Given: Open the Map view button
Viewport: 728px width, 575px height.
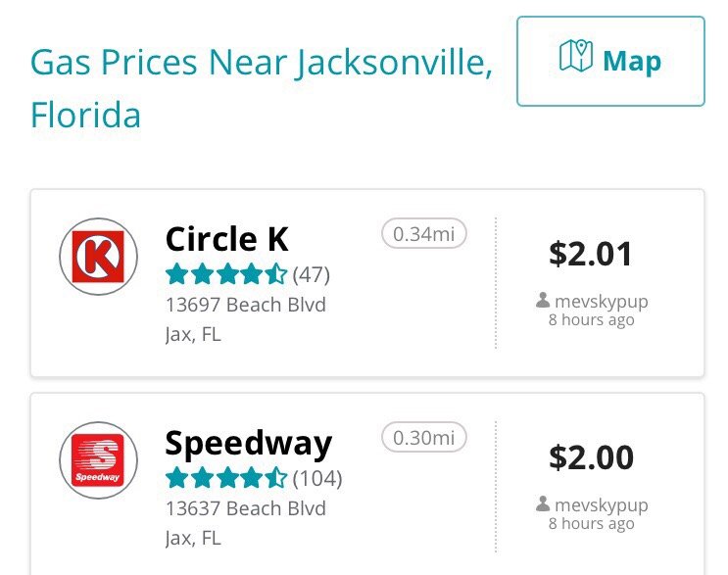Looking at the screenshot, I should [610, 62].
